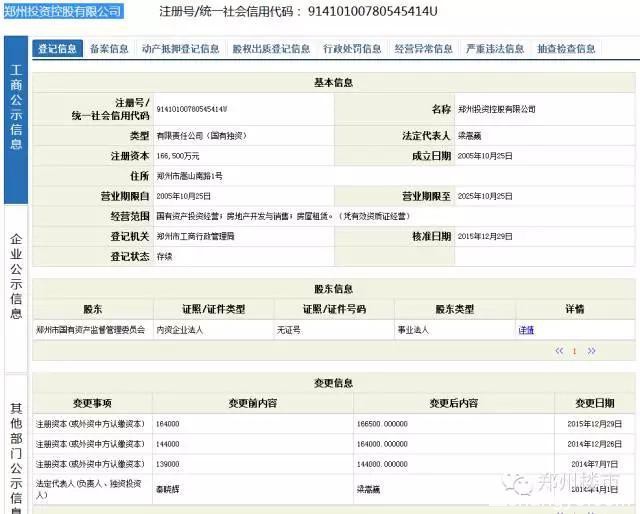Click the address 郑州市嵩山南路1号
The height and width of the screenshot is (514, 640).
pyautogui.click(x=189, y=176)
